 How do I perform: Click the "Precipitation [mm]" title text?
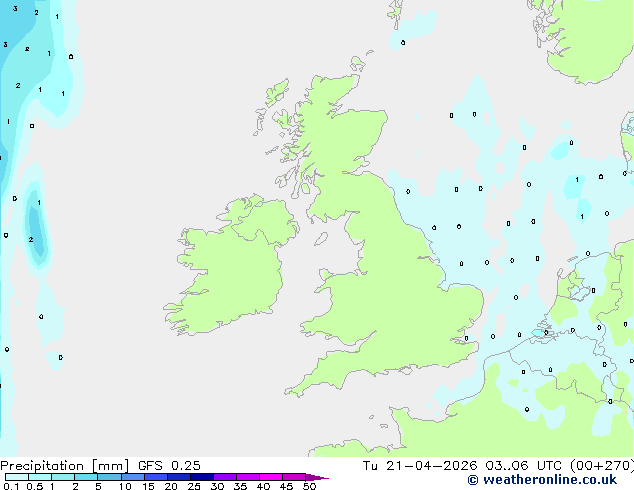tap(64, 466)
